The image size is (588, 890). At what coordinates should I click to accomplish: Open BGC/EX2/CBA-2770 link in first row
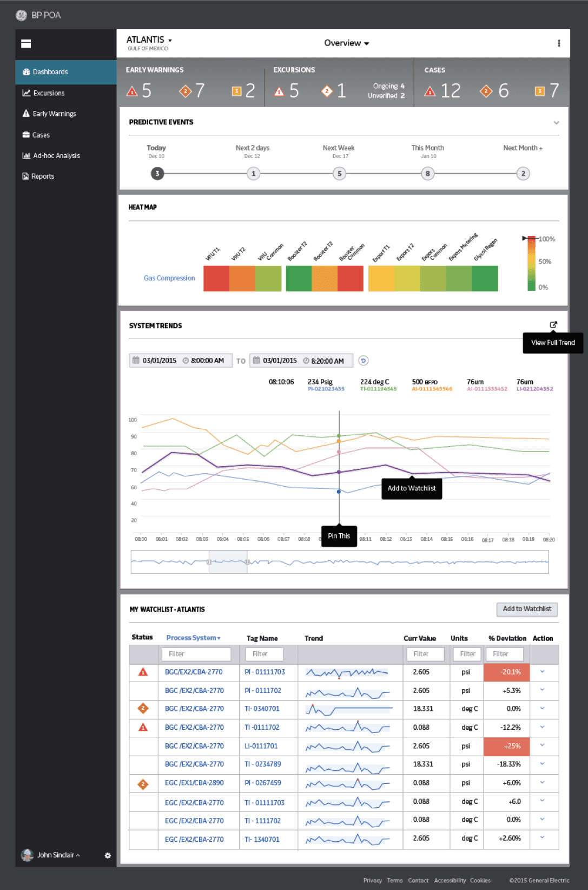coord(194,672)
